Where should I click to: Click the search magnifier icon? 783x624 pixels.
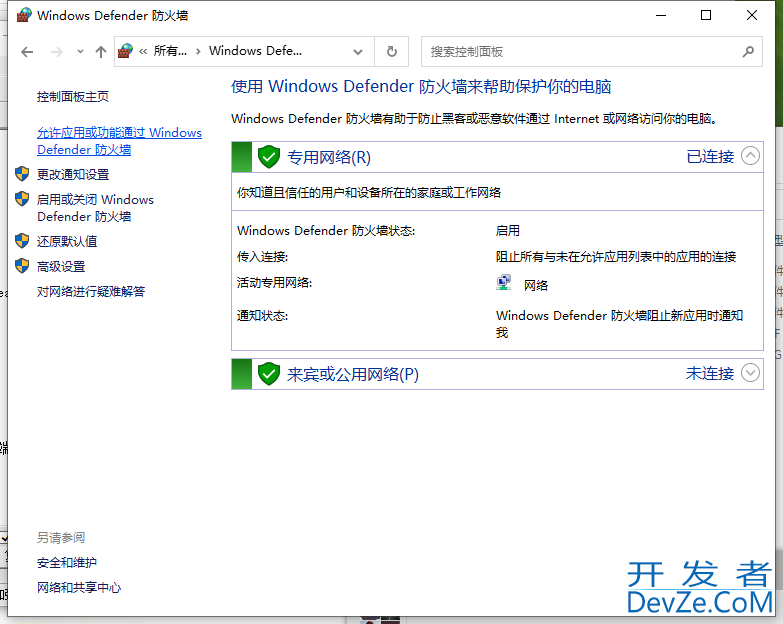click(748, 51)
